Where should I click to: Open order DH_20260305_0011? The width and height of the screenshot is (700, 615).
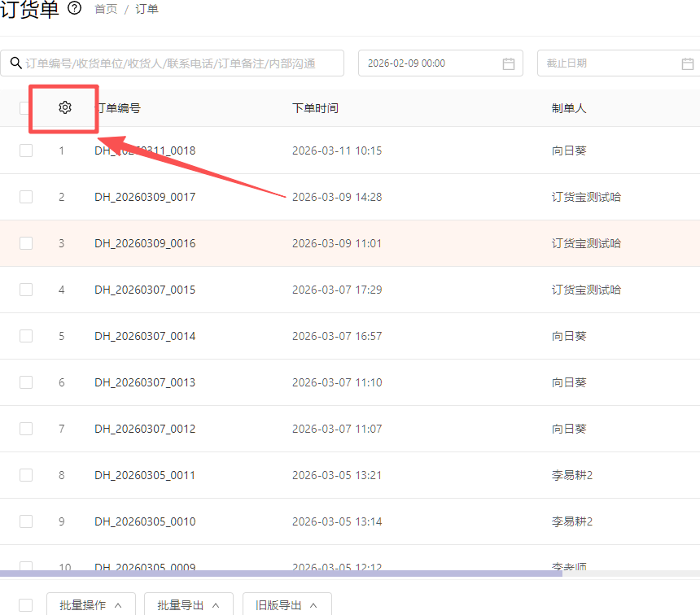[145, 475]
